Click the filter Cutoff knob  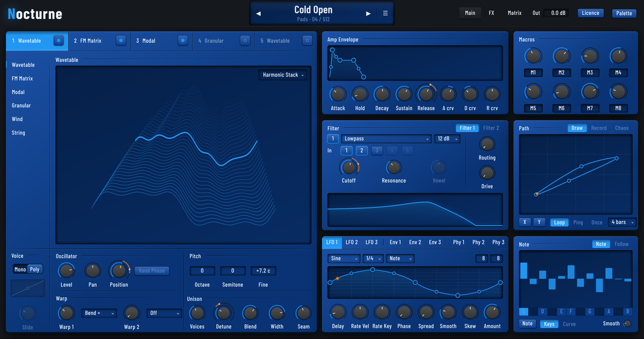coord(349,167)
